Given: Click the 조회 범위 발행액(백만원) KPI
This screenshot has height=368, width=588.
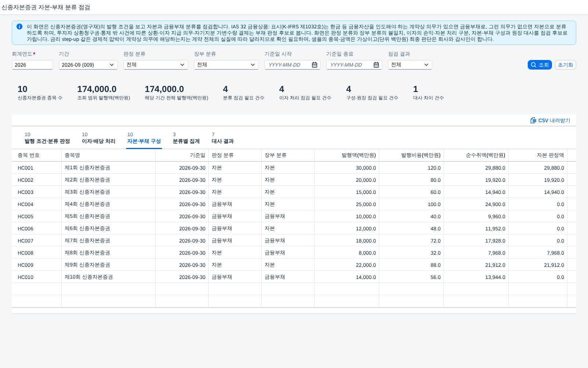Looking at the screenshot, I should tap(104, 93).
